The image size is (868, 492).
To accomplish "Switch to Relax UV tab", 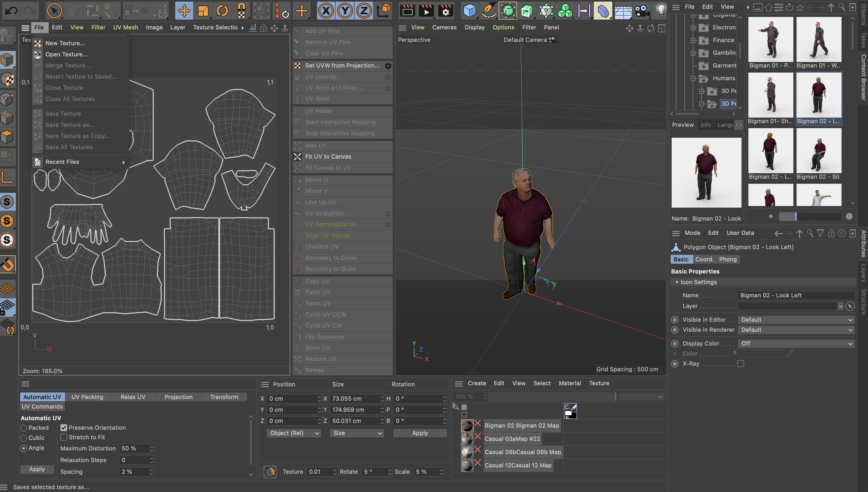I will coord(133,397).
